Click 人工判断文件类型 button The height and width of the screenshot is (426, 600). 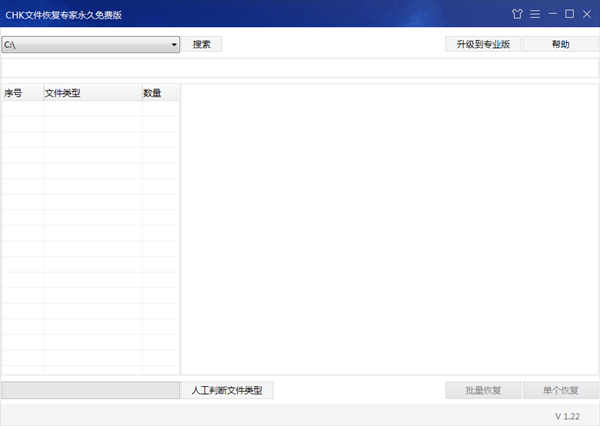[227, 390]
